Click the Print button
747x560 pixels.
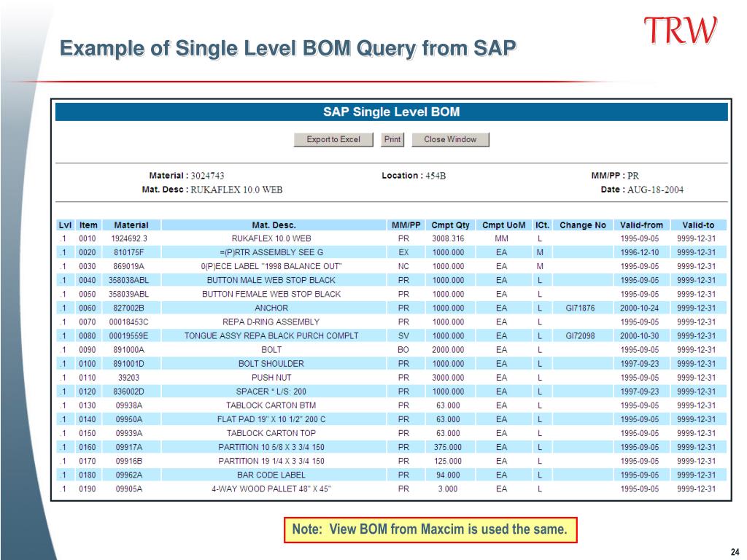pyautogui.click(x=392, y=139)
